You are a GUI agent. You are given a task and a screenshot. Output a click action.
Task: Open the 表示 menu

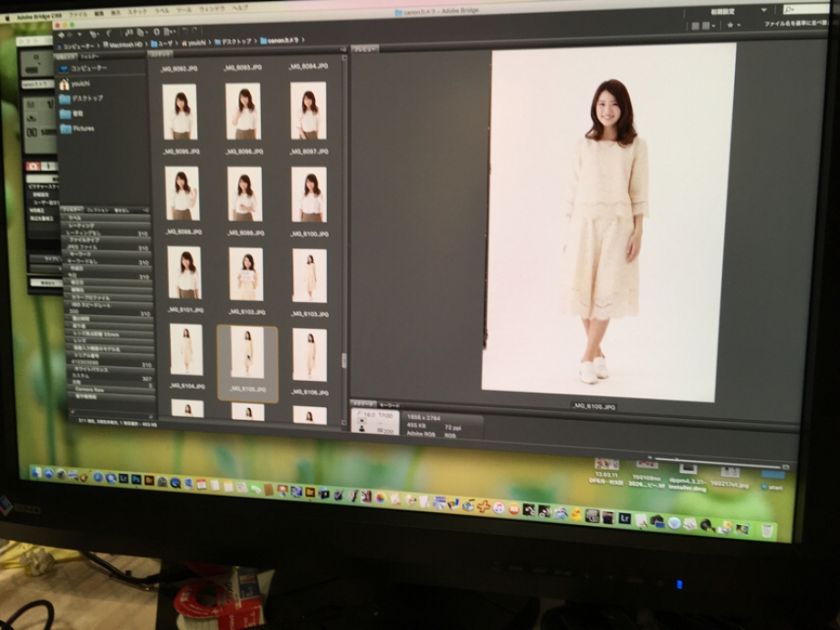point(116,12)
